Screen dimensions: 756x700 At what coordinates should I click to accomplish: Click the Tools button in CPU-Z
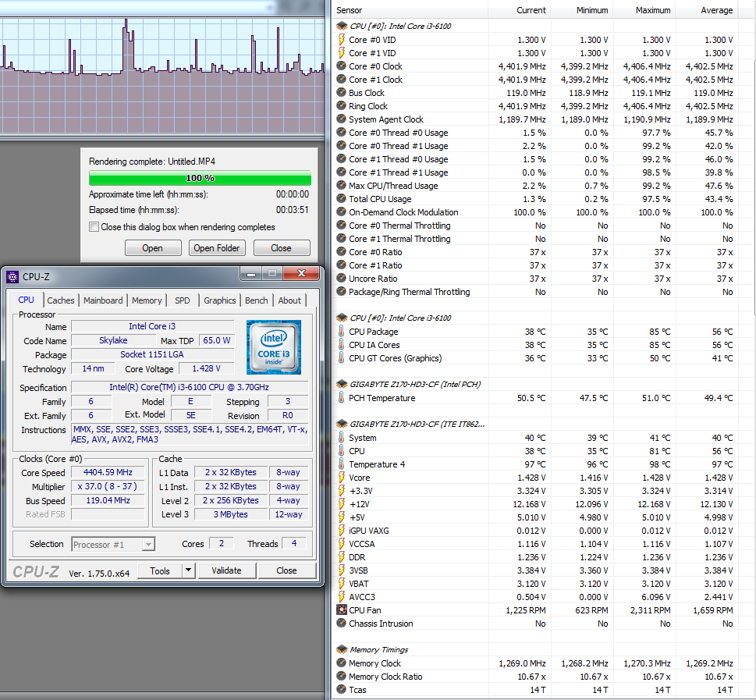click(x=160, y=570)
